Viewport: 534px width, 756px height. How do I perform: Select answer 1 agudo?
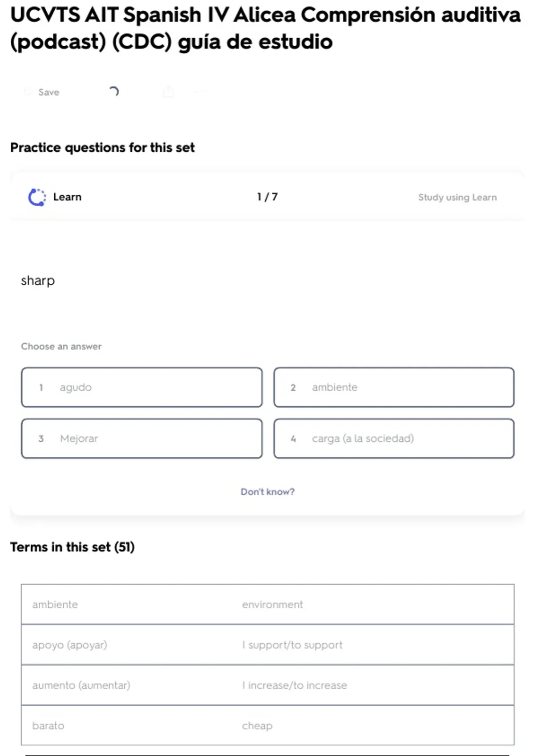click(x=142, y=387)
